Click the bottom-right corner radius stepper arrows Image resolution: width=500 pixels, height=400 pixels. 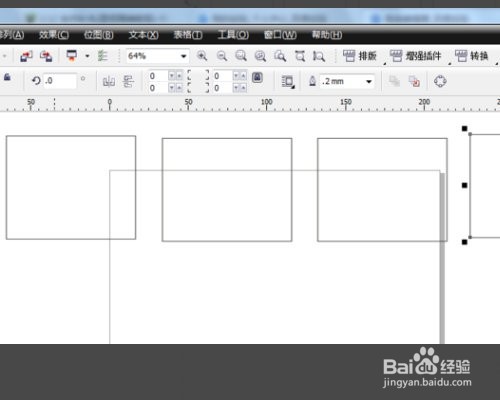tap(240, 88)
